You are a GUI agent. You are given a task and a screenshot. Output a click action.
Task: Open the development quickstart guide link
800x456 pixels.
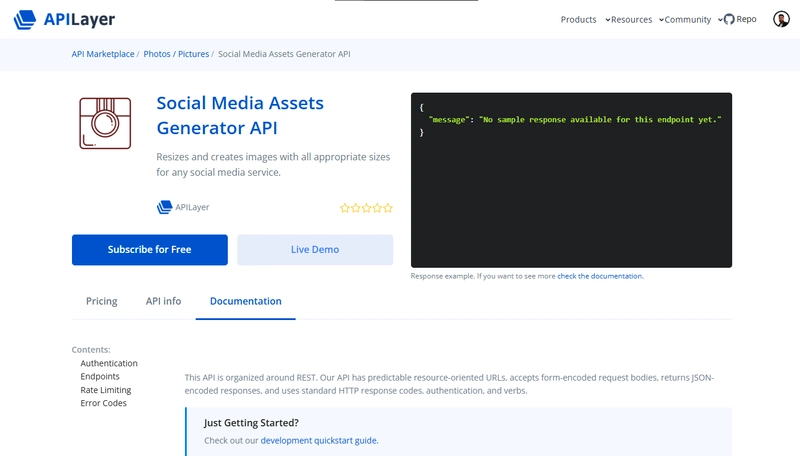tap(318, 440)
